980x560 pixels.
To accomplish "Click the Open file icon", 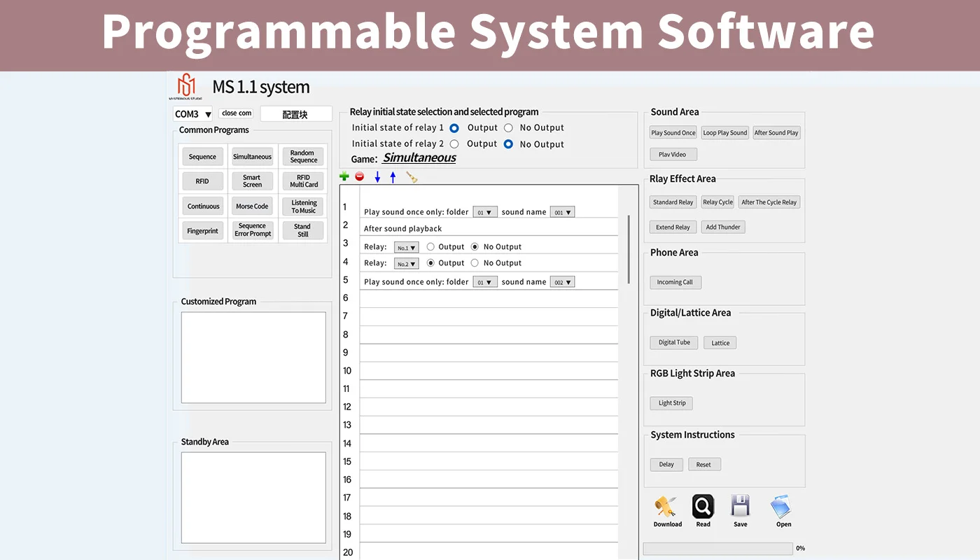I will click(781, 506).
